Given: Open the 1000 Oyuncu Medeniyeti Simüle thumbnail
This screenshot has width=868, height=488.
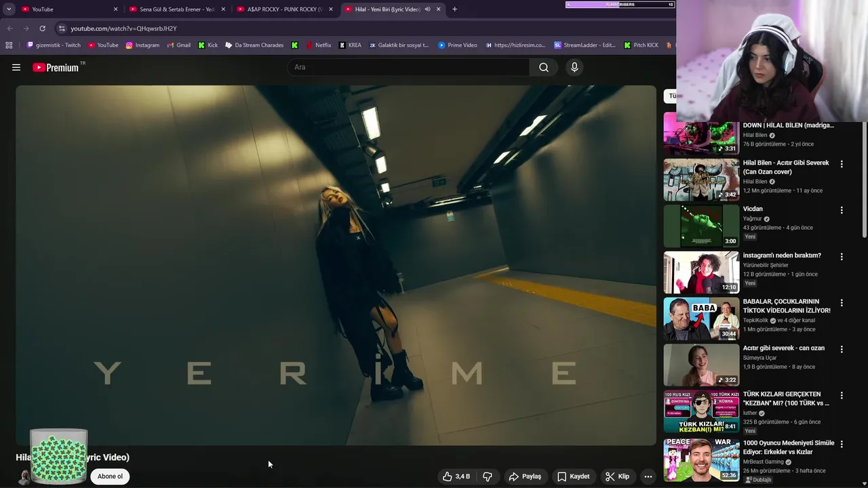Looking at the screenshot, I should [x=701, y=460].
